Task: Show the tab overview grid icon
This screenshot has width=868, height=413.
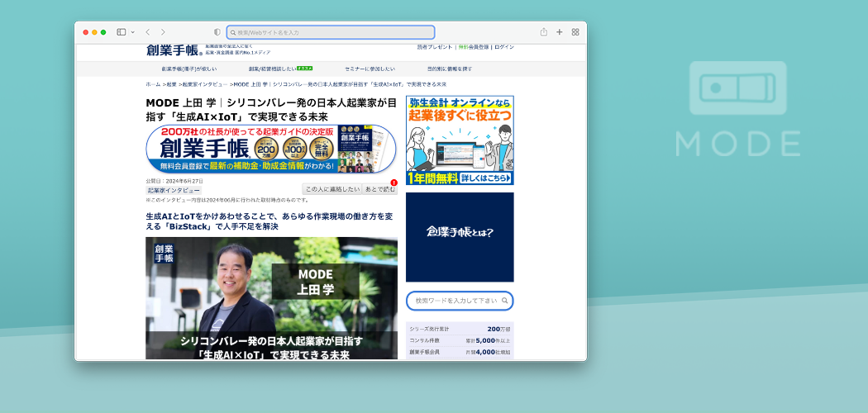Action: pyautogui.click(x=575, y=32)
